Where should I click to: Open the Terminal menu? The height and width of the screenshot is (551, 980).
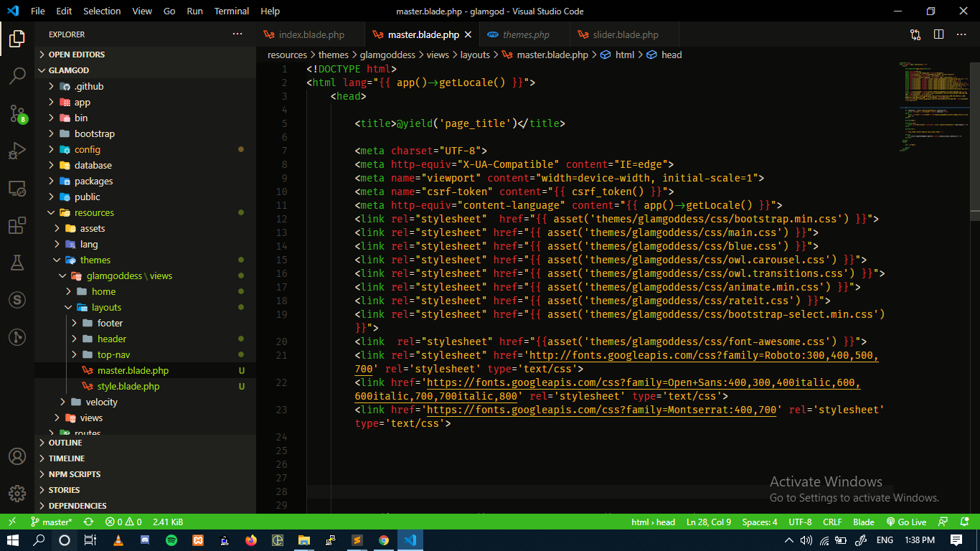coord(232,11)
